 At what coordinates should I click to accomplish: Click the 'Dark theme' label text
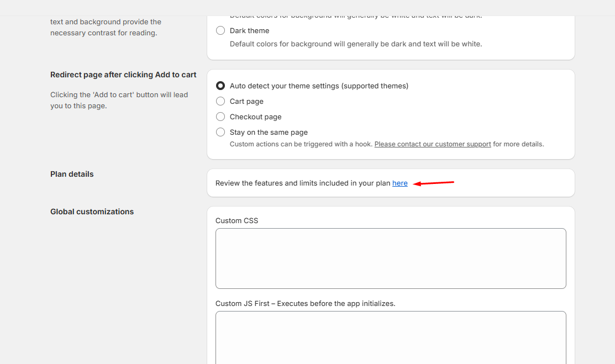pyautogui.click(x=249, y=31)
